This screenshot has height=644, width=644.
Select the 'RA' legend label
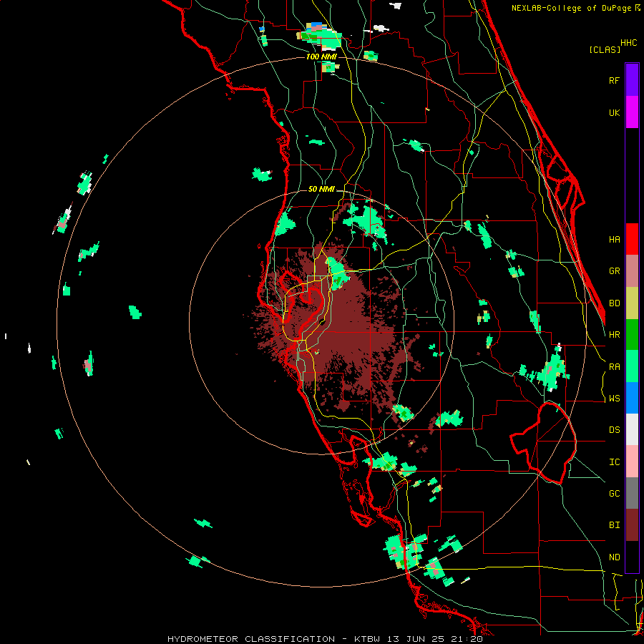pos(614,367)
